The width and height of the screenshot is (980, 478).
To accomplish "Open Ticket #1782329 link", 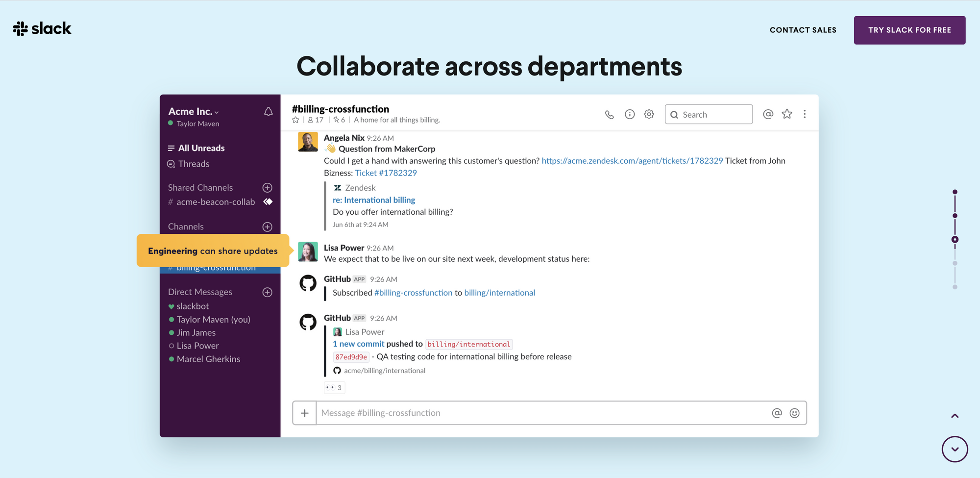I will coord(386,173).
